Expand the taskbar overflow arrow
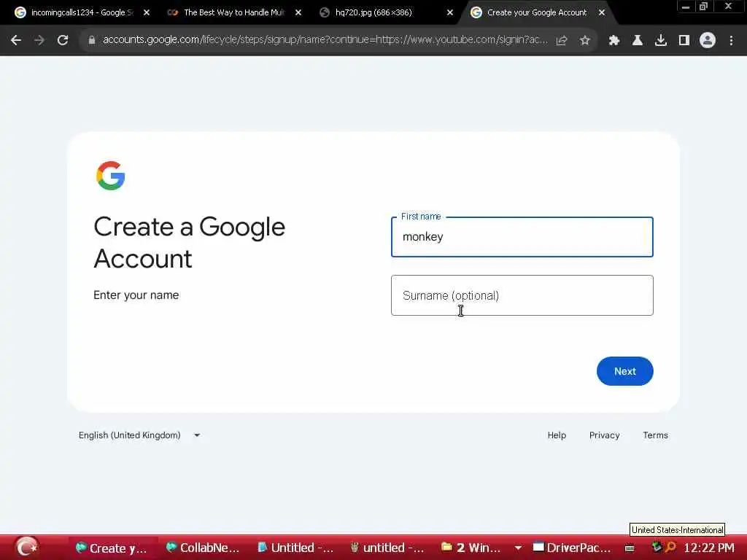Image resolution: width=747 pixels, height=560 pixels. click(518, 548)
